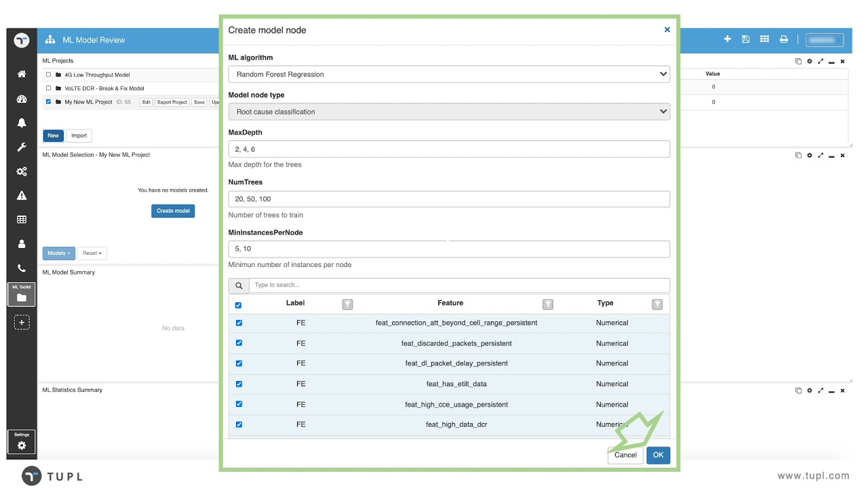Check the 4G Low Throughput Model project checkbox
The width and height of the screenshot is (868, 488).
(48, 75)
